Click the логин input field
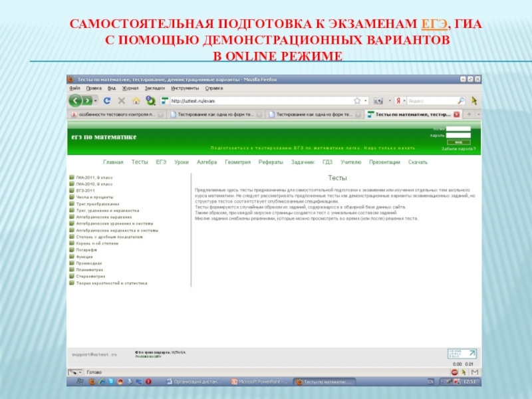Screen dimensions: 532x399 click(x=458, y=129)
